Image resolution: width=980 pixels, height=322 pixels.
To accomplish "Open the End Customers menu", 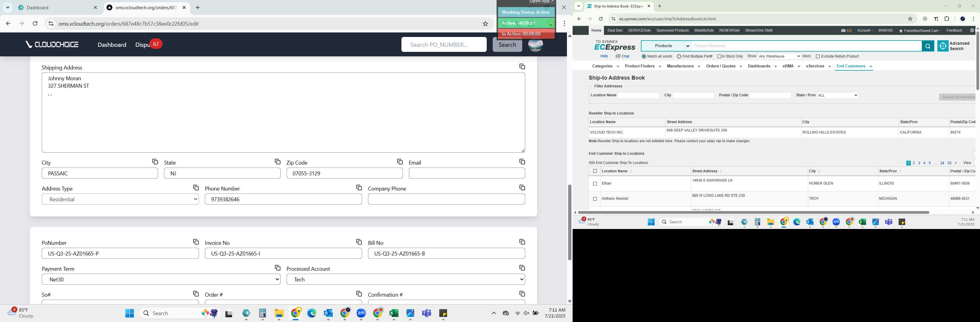I will tap(854, 66).
